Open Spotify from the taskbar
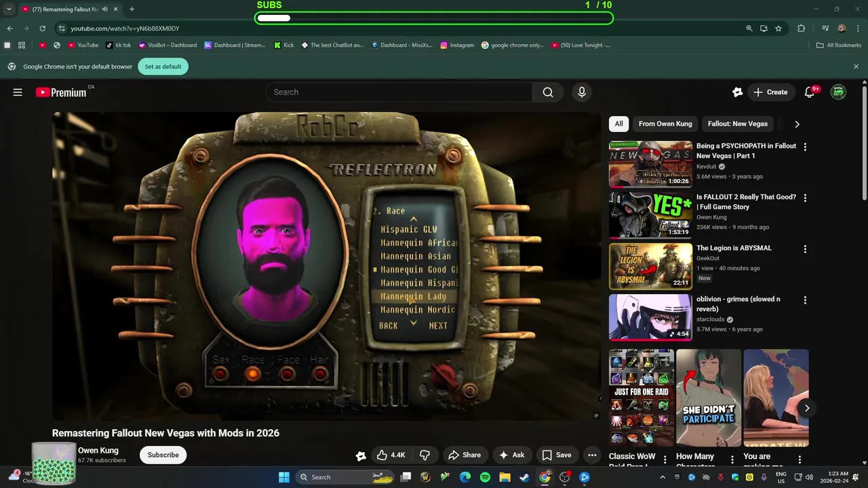Image resolution: width=868 pixels, height=488 pixels. 485,477
